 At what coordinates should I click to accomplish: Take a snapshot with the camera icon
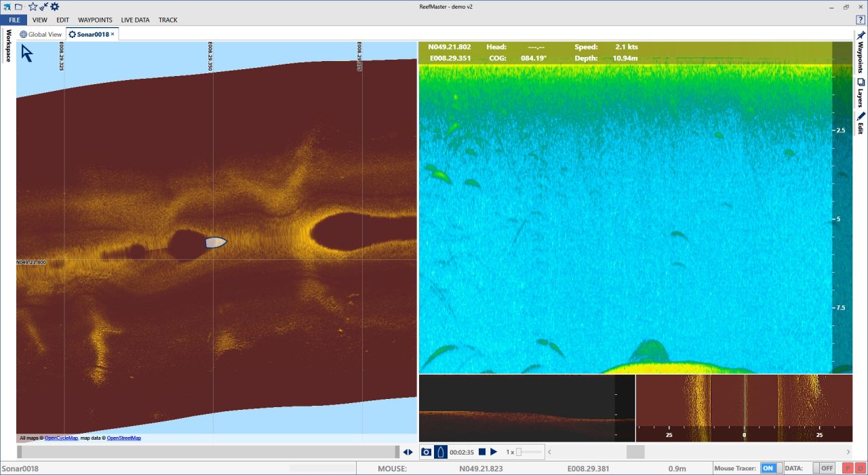click(427, 452)
